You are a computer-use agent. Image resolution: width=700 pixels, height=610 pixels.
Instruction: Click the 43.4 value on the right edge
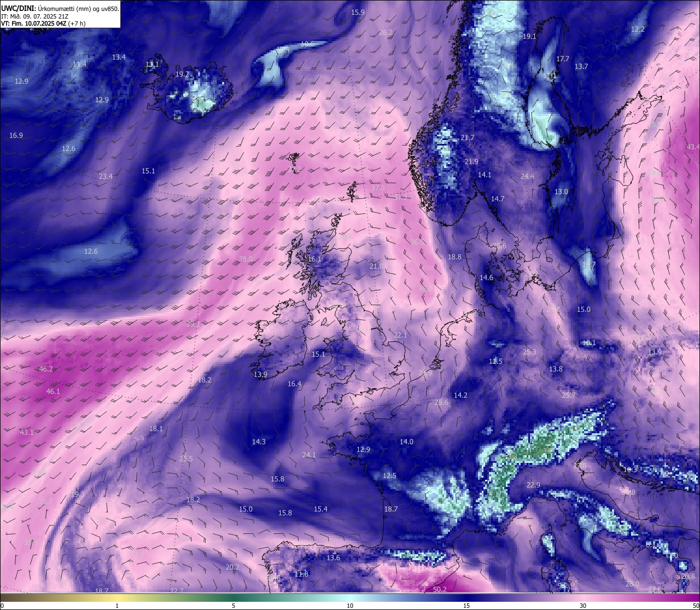[x=693, y=147]
